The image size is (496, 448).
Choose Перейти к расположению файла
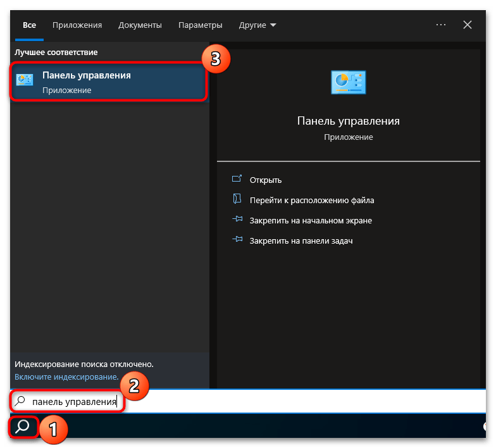[312, 200]
